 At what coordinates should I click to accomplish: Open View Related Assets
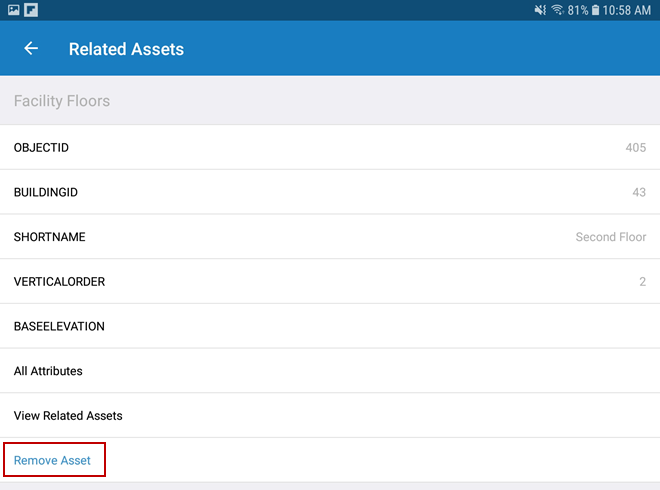coord(68,415)
